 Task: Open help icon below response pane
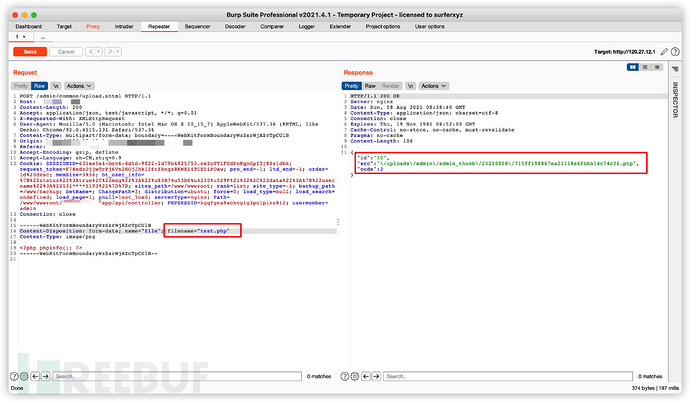[x=345, y=376]
